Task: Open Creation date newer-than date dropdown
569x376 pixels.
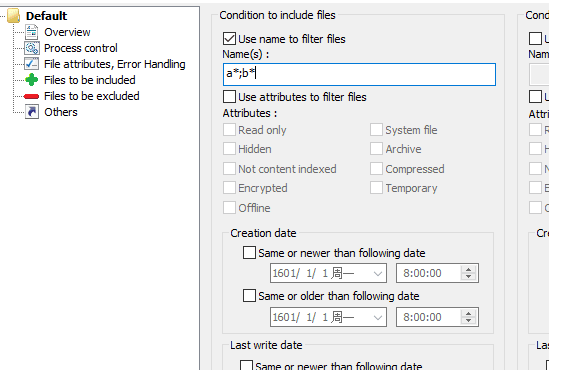Action: click(x=378, y=273)
